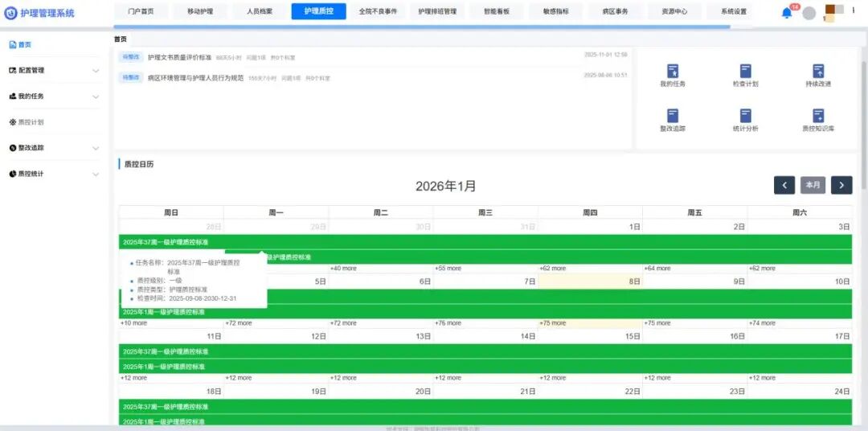Switch to the 移动护理 top tab
The height and width of the screenshot is (431, 868).
[200, 11]
